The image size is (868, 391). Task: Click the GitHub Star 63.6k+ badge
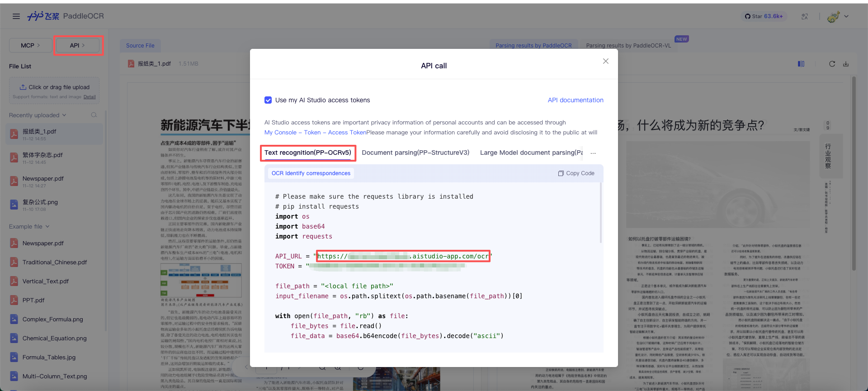tap(764, 16)
